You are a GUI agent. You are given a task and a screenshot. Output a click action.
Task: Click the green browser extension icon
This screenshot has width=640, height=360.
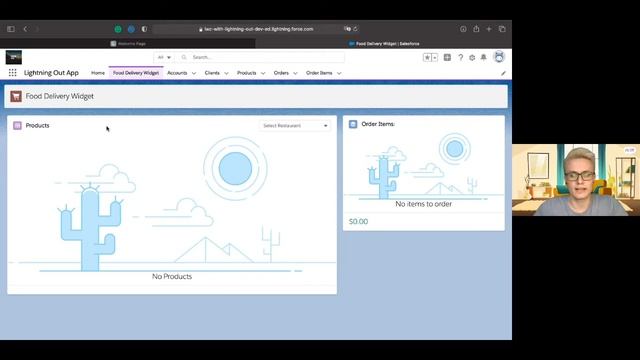click(x=118, y=29)
